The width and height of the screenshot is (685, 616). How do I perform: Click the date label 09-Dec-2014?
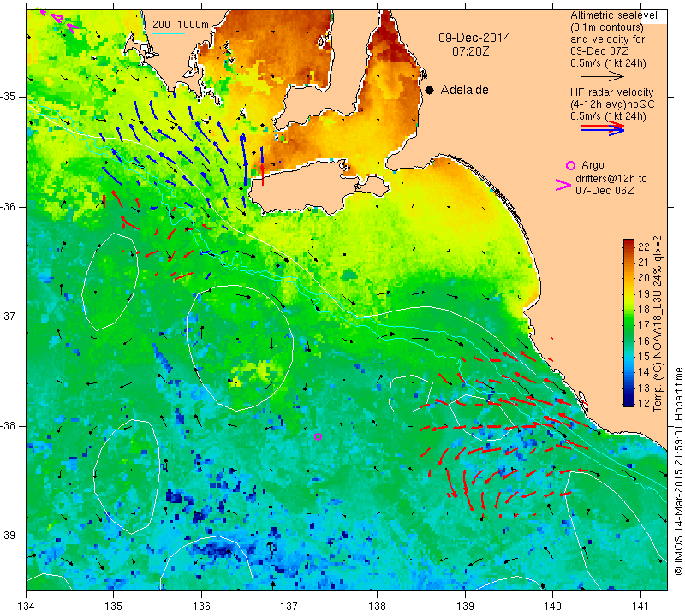point(474,38)
